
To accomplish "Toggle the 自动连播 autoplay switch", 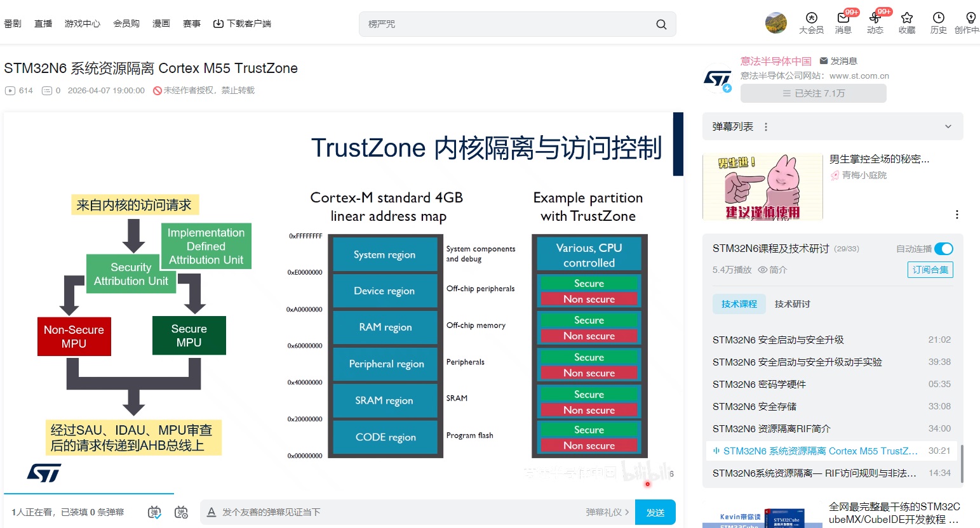I will (944, 249).
